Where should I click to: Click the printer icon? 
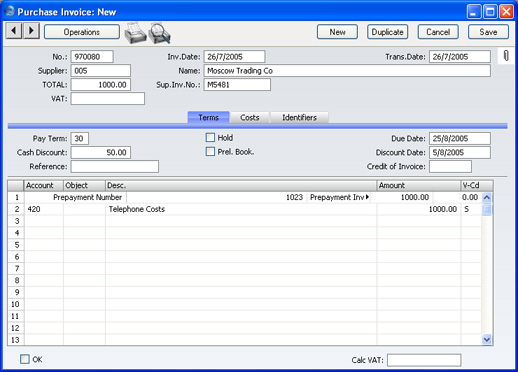(x=135, y=33)
